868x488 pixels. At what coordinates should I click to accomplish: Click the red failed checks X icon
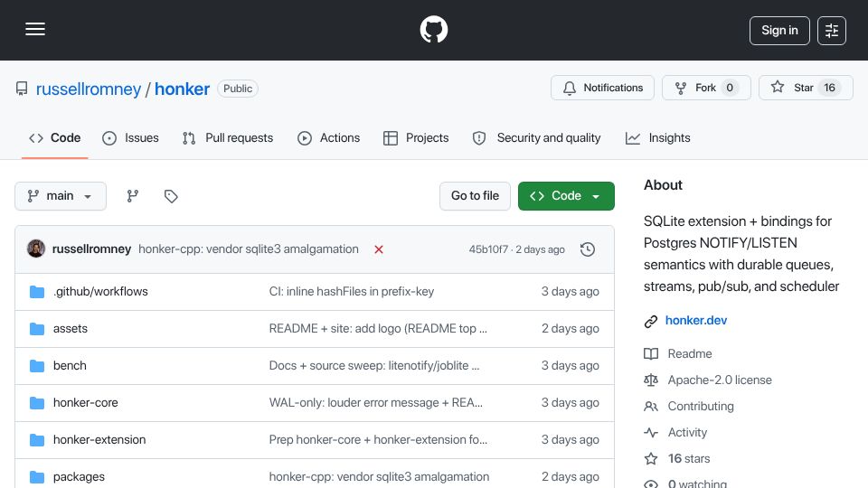379,249
